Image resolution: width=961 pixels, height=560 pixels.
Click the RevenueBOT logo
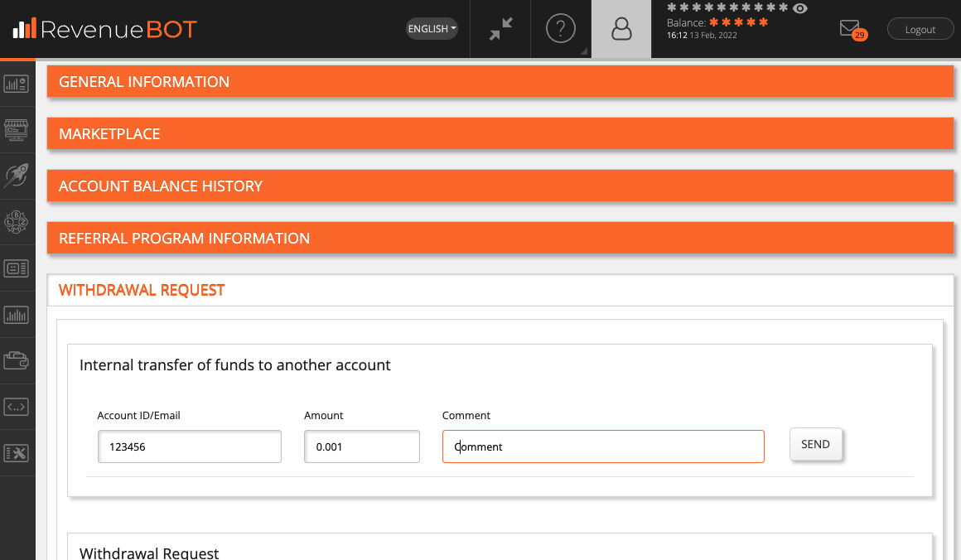point(104,29)
